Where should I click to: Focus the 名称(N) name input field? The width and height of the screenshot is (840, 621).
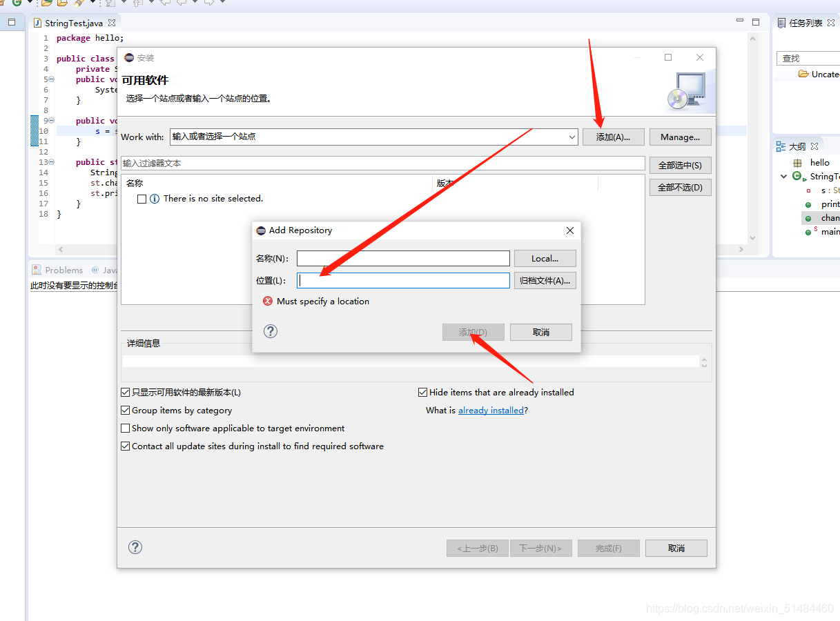(403, 259)
